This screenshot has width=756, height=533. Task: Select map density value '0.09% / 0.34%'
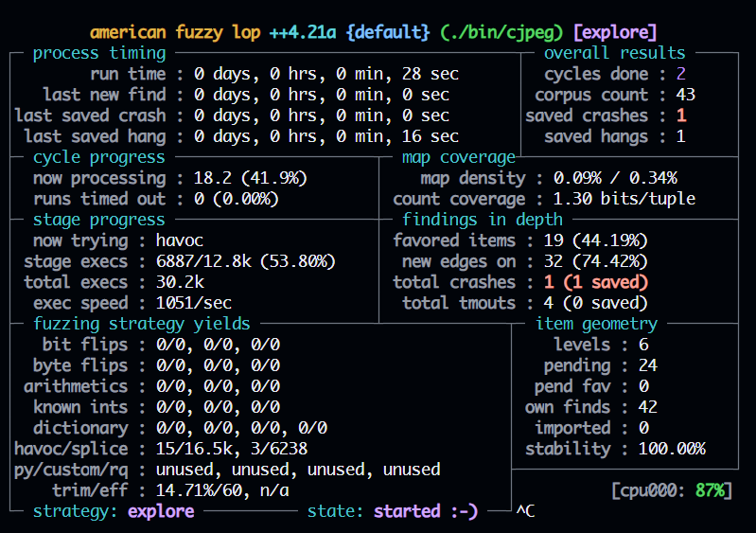point(615,178)
